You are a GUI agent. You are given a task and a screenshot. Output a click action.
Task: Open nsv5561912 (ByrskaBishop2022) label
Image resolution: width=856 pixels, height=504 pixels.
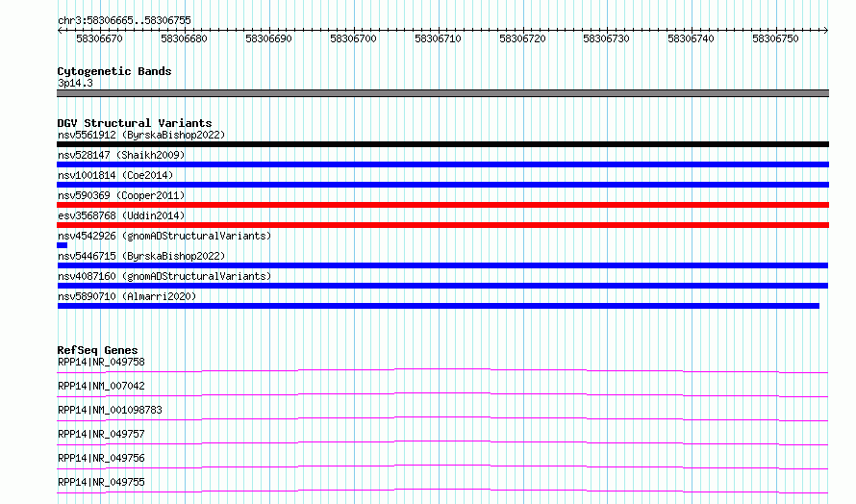click(x=141, y=135)
